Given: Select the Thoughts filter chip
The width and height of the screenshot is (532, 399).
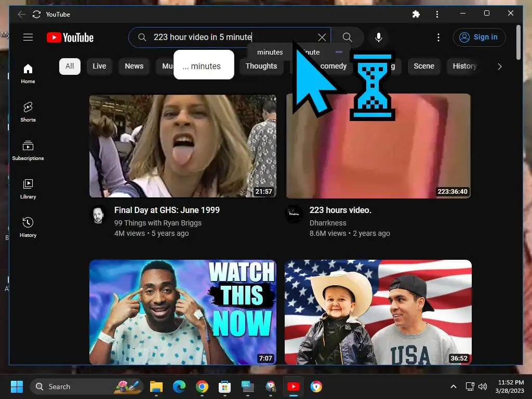Looking at the screenshot, I should pyautogui.click(x=261, y=66).
